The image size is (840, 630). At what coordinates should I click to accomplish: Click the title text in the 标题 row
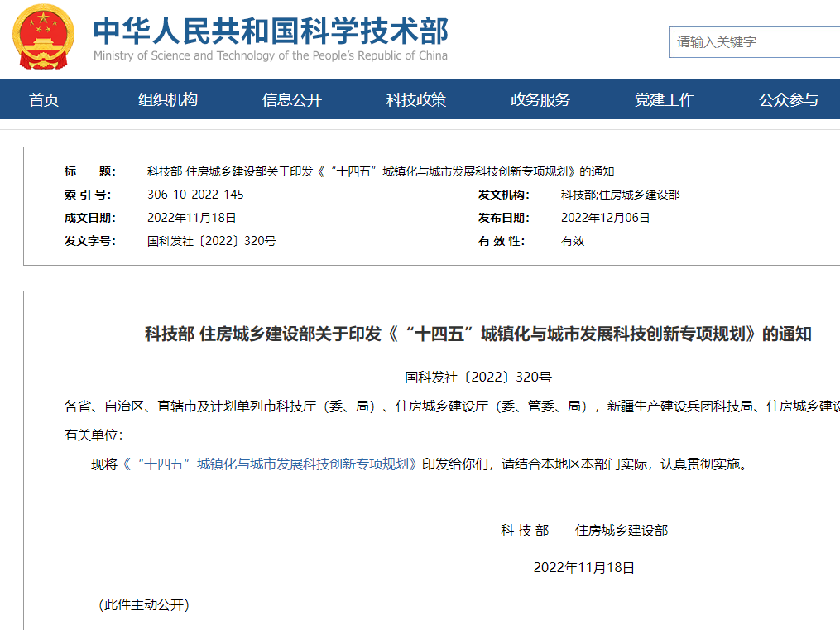point(381,171)
